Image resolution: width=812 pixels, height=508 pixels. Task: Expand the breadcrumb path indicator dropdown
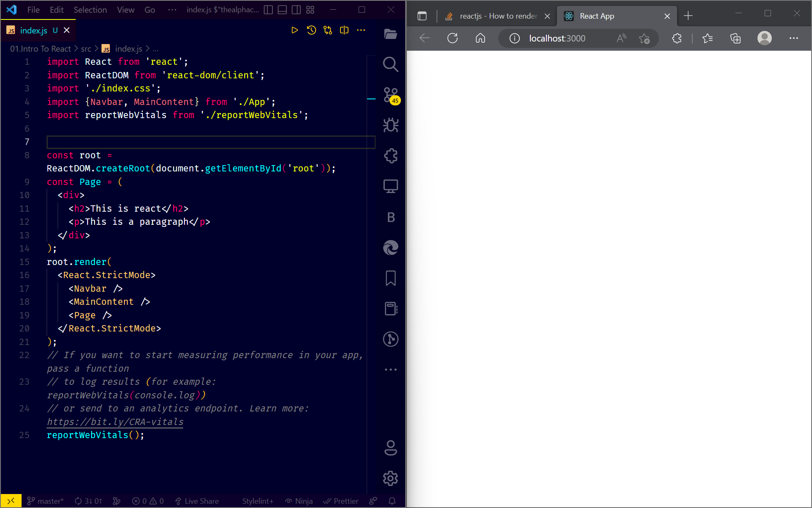click(x=154, y=48)
